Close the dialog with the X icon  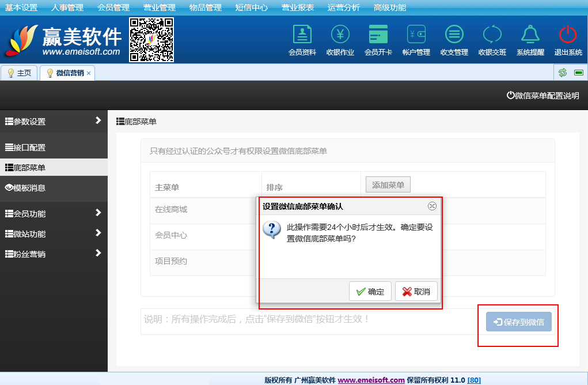(x=432, y=206)
